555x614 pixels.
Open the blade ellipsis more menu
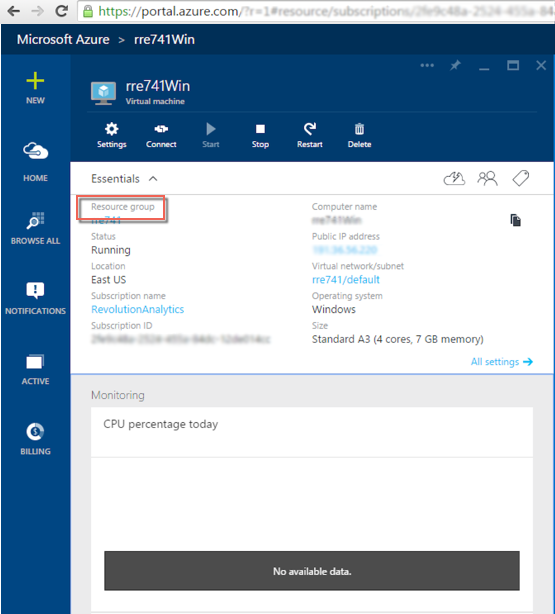click(x=427, y=65)
